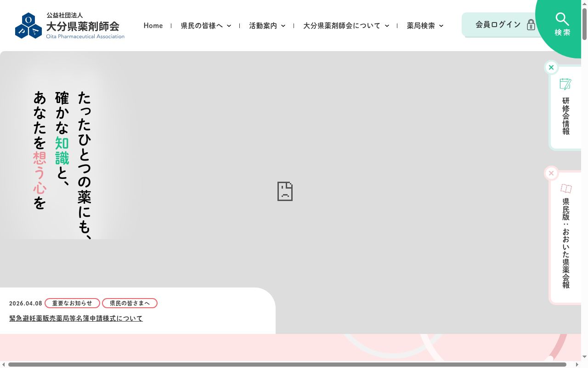Expand the 県民の皆様へ dropdown chevron
This screenshot has width=588, height=368.
point(229,26)
